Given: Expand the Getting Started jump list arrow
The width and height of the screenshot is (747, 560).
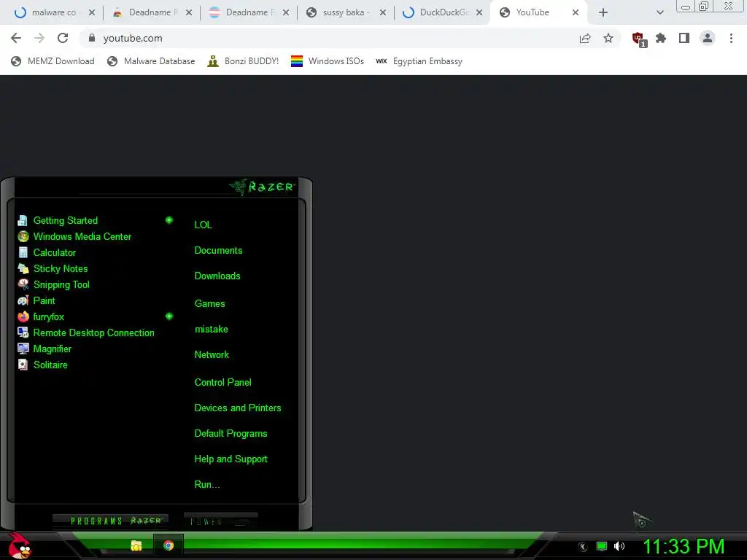Looking at the screenshot, I should pyautogui.click(x=169, y=220).
